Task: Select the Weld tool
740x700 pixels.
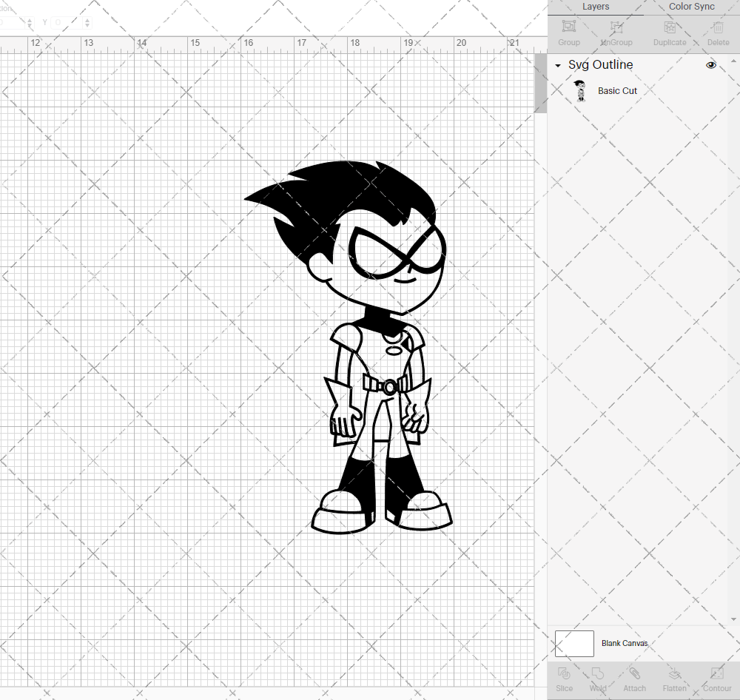Action: (597, 677)
